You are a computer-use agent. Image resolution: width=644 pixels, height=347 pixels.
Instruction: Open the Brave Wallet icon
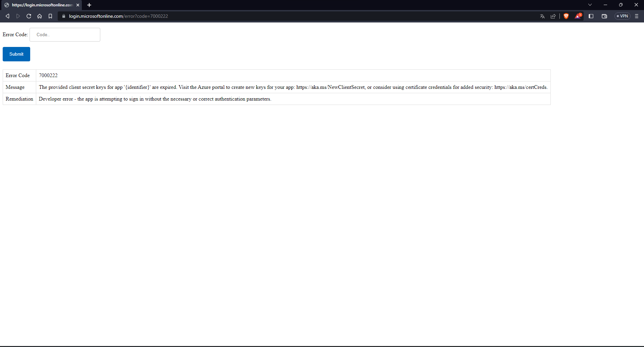604,16
